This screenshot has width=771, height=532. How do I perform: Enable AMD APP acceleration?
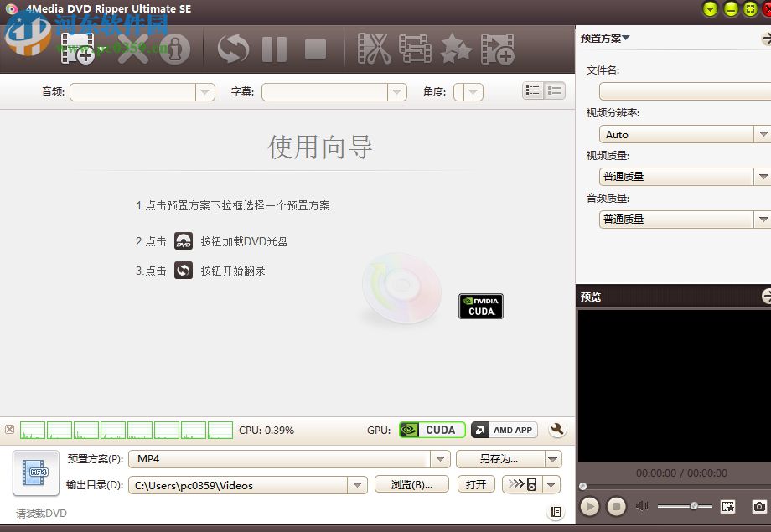(504, 429)
